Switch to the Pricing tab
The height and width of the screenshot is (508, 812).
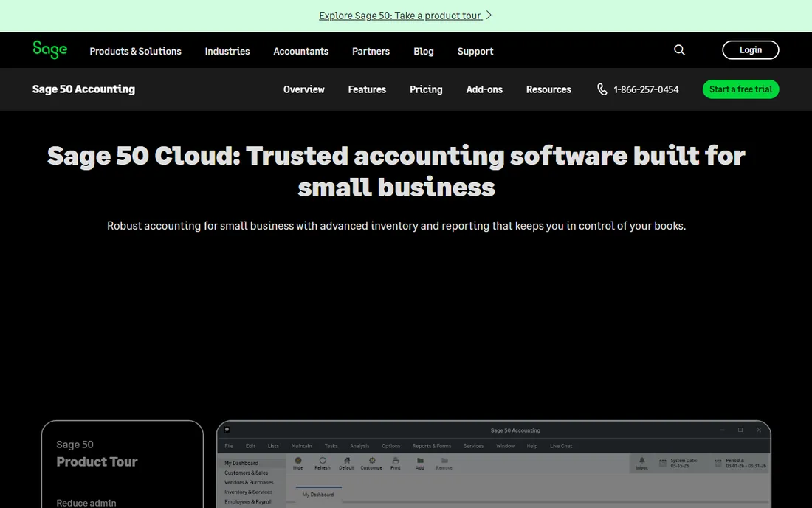pos(426,89)
